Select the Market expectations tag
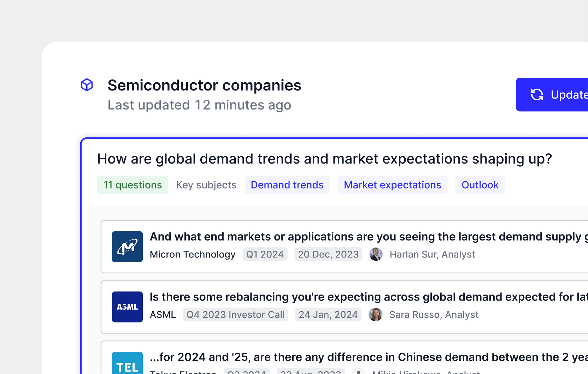This screenshot has height=374, width=588. [392, 185]
